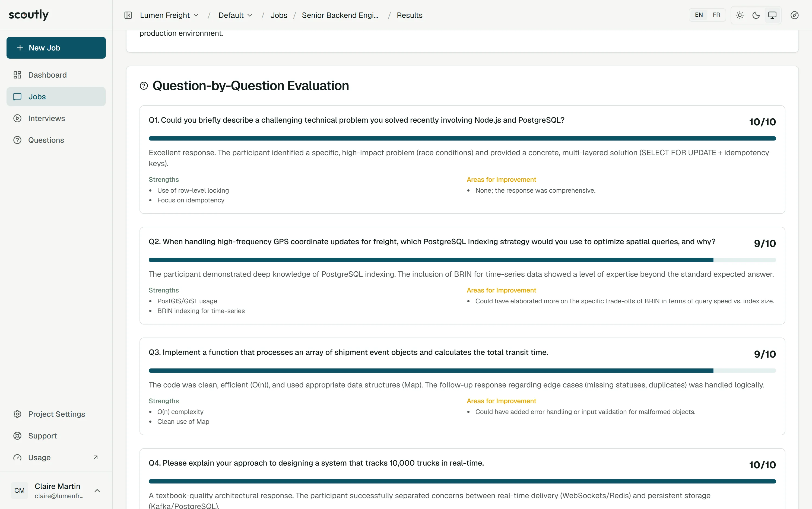This screenshot has width=812, height=509.
Task: Open Project Settings in the sidebar
Action: (56, 414)
